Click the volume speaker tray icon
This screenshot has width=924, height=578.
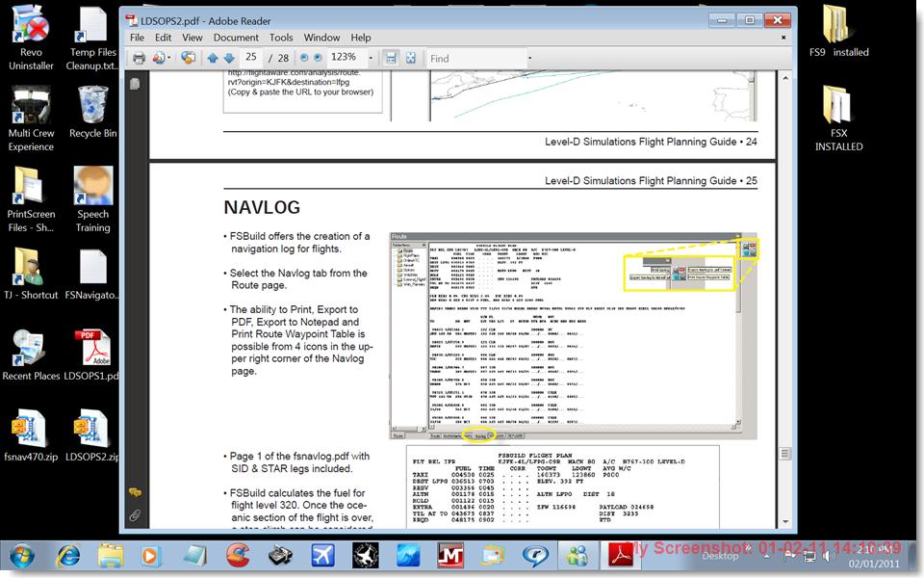click(x=828, y=556)
